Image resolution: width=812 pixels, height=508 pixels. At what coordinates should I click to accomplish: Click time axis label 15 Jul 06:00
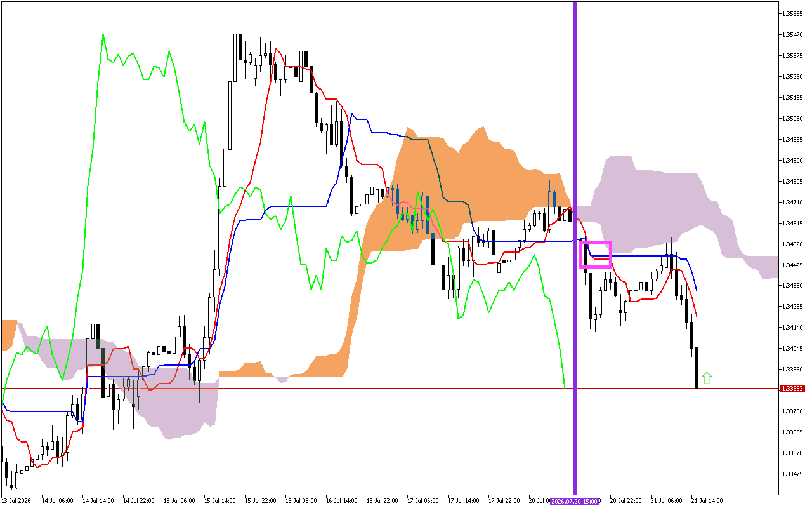[x=179, y=501]
